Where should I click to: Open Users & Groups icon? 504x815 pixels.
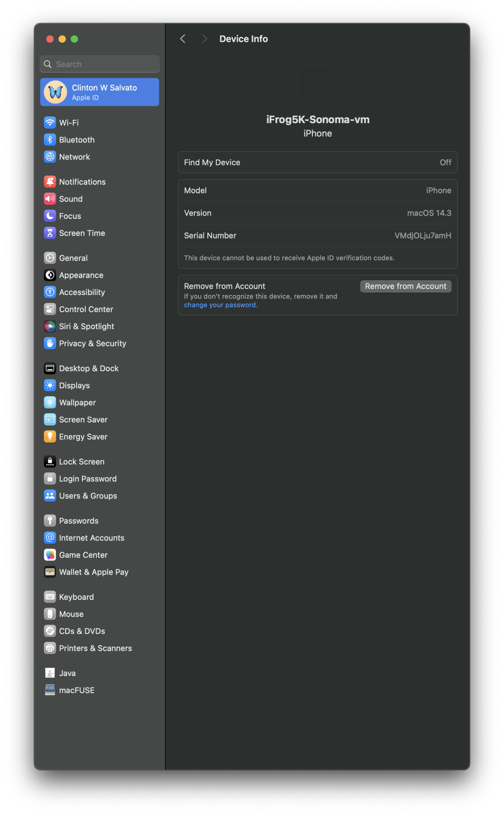[50, 496]
